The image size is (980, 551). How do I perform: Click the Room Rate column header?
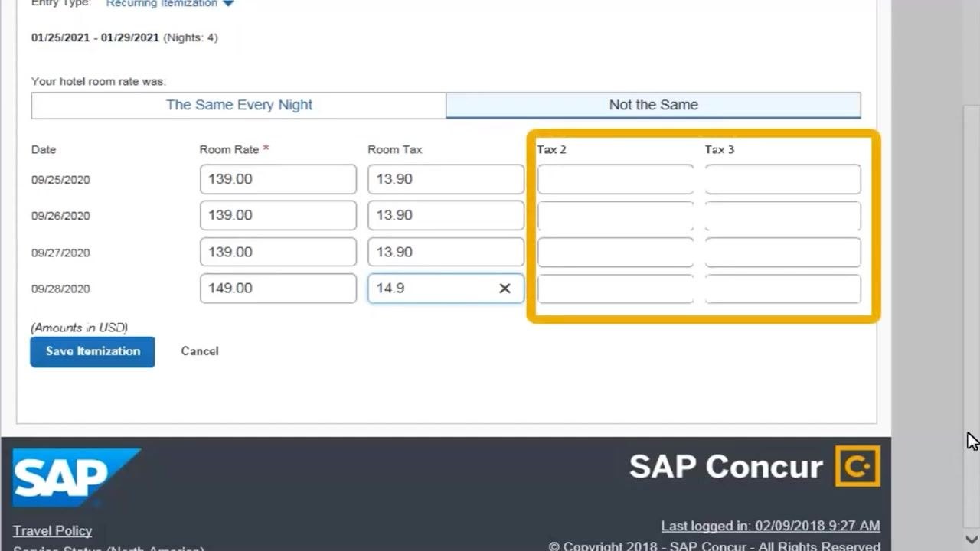point(234,149)
